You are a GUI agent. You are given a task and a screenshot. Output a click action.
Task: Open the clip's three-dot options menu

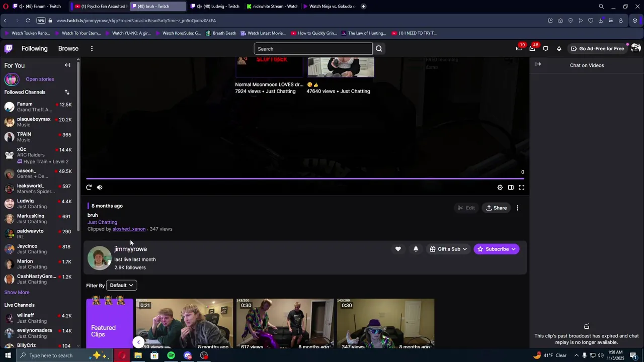(517, 208)
